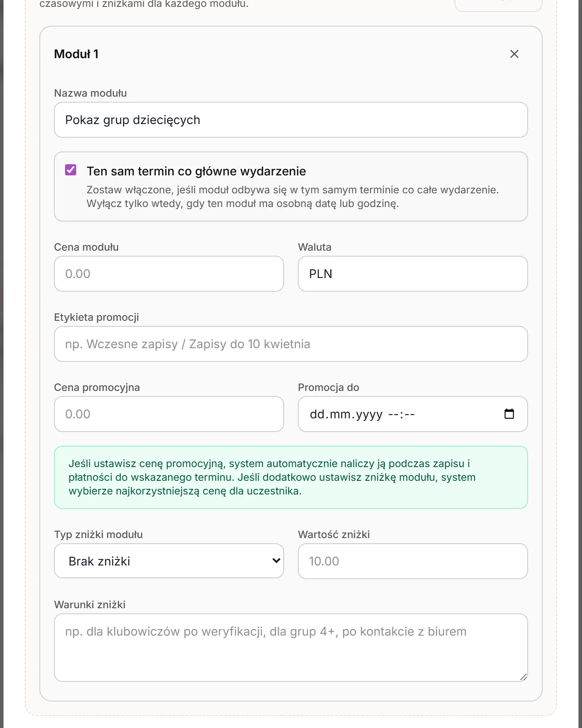The image size is (582, 728).
Task: Click the 'Promocja do' label
Action: (329, 388)
